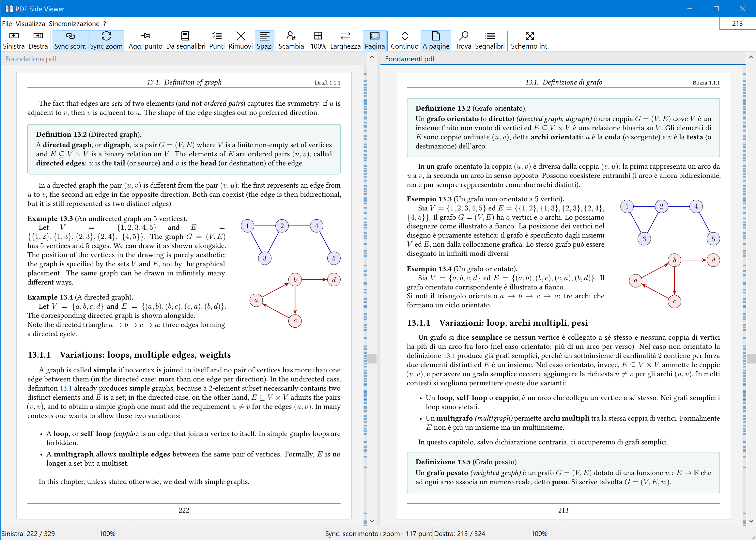Open the Visualizza menu
756x540 pixels.
click(31, 23)
